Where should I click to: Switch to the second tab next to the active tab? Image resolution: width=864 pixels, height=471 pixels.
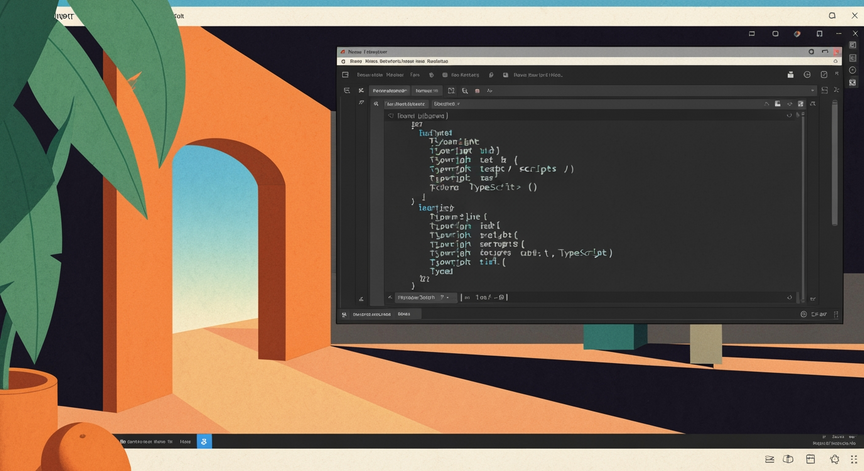click(x=426, y=90)
